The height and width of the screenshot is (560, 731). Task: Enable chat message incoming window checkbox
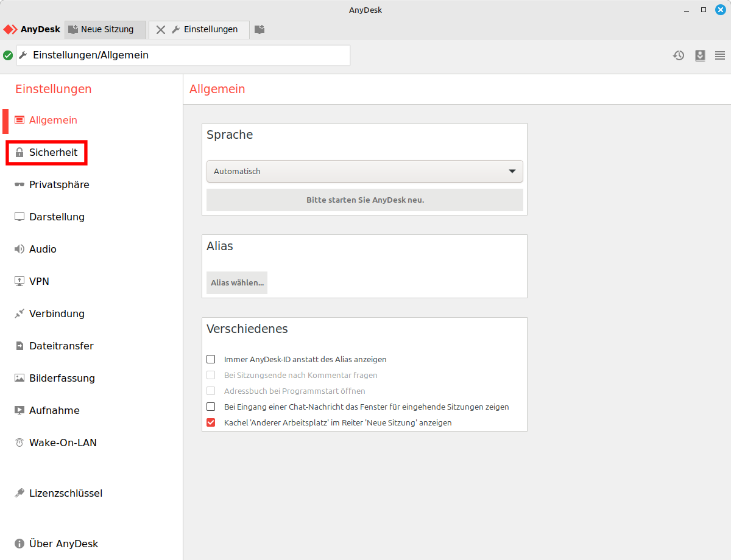tap(211, 407)
